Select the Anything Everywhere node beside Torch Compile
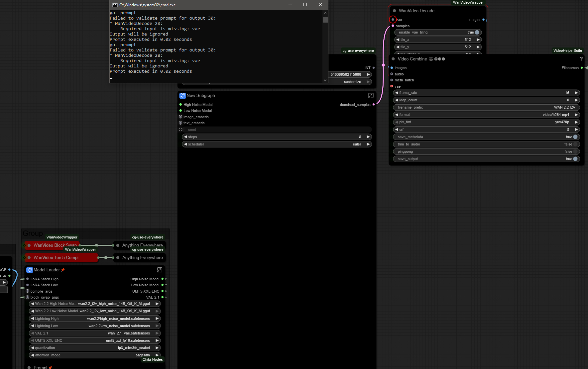Viewport: 588px width, 369px height. [142, 257]
